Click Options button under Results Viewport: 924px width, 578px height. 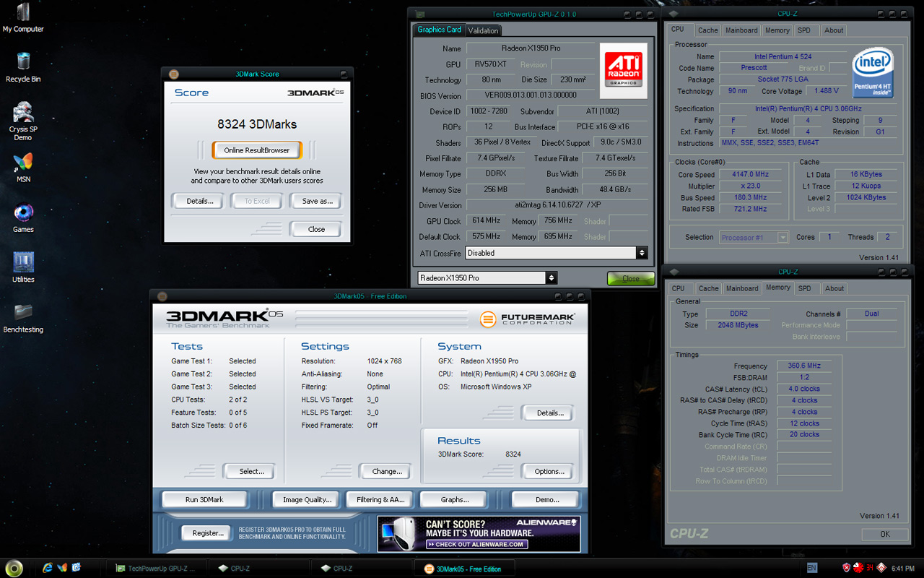coord(549,471)
